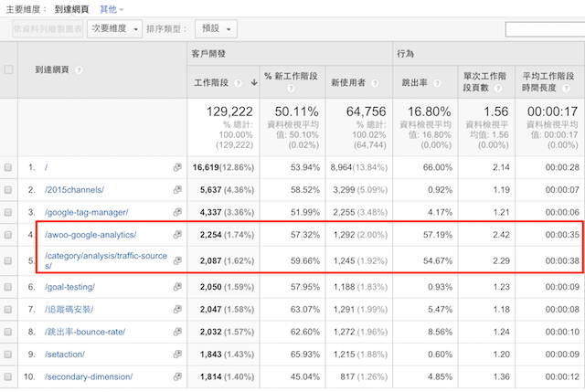Click external link icon for /awoo-google-analytics/ row
This screenshot has height=392, width=585.
point(177,236)
